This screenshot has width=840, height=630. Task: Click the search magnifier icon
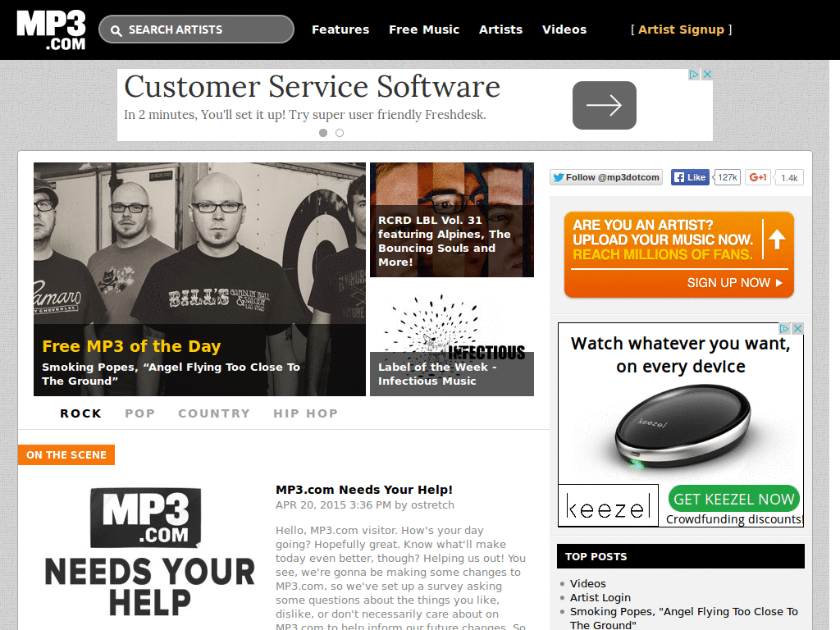click(x=116, y=30)
